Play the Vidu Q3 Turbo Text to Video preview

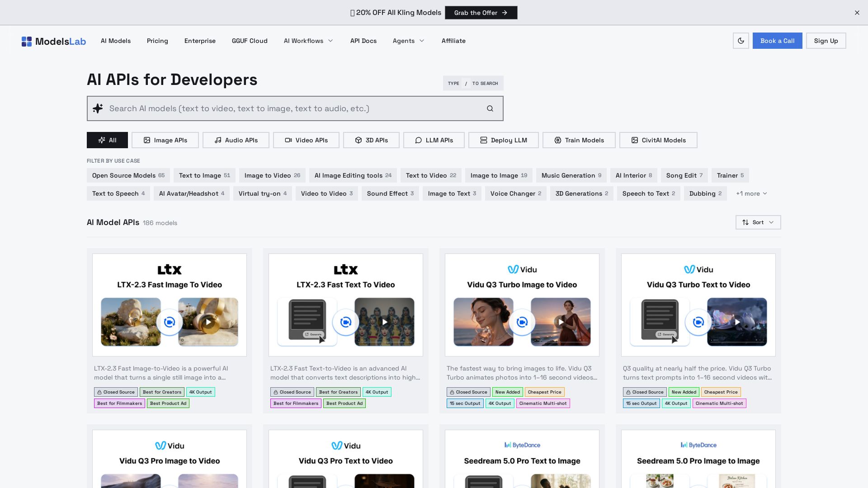coord(737,322)
